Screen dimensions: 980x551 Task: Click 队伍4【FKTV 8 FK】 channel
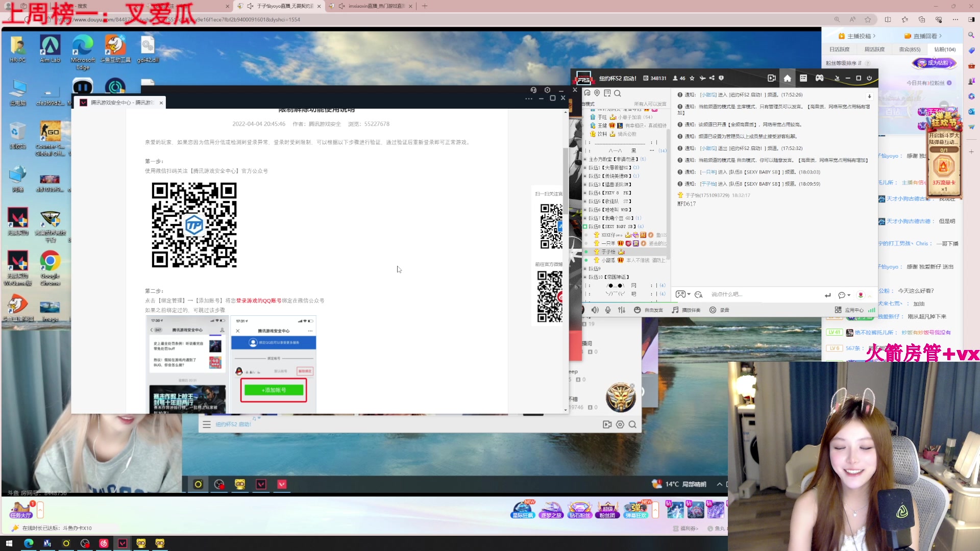pos(610,193)
